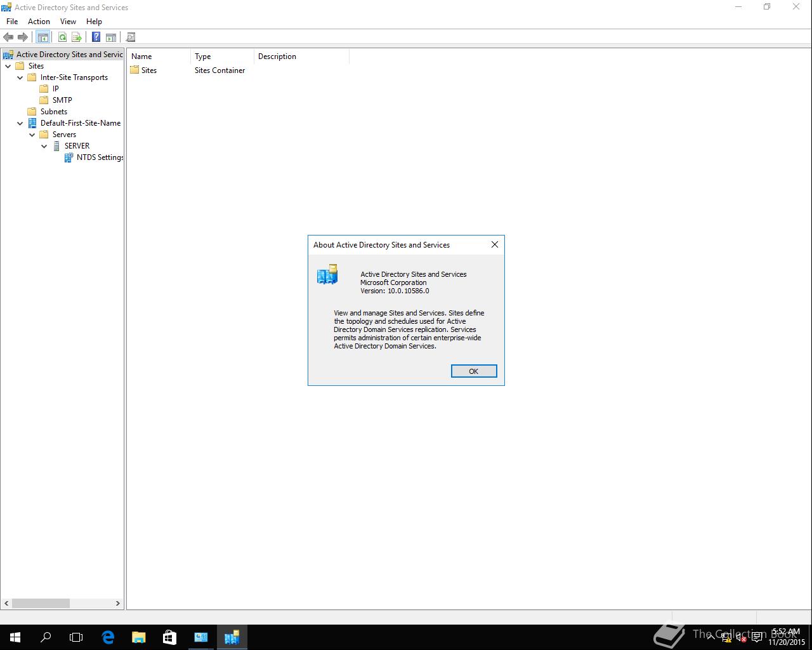The image size is (812, 650).
Task: Click the magnifier icon at the toolbar's end
Action: pyautogui.click(x=131, y=37)
